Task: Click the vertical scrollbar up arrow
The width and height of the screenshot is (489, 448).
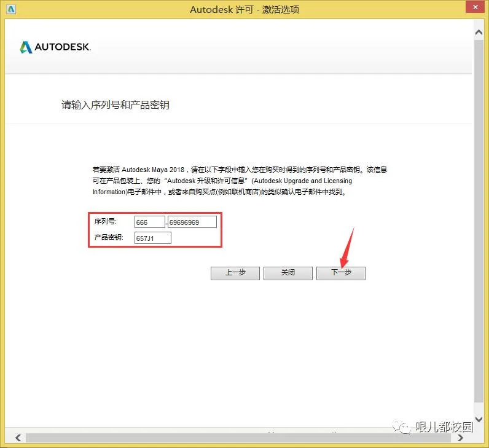Action: click(x=479, y=32)
